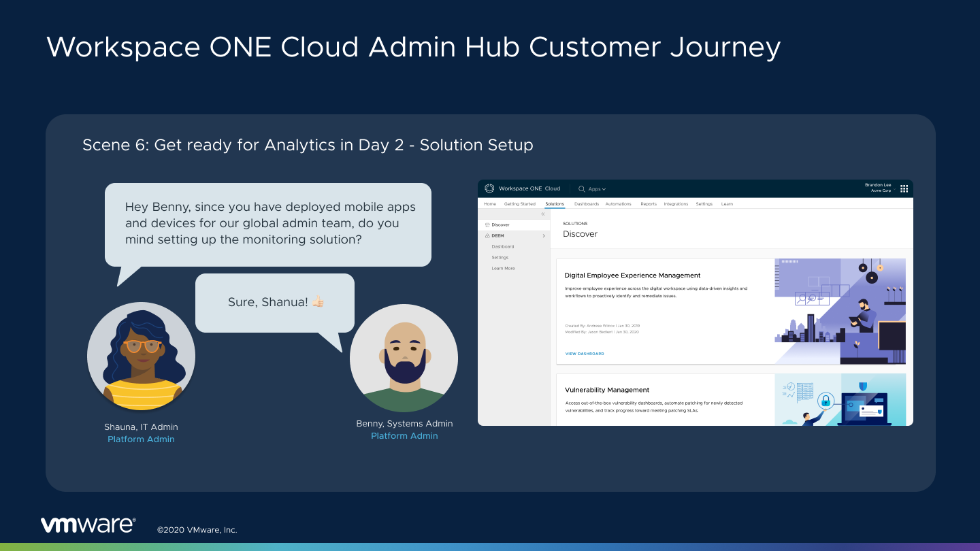Image resolution: width=980 pixels, height=551 pixels.
Task: Open the Integrations tab
Action: (x=676, y=204)
